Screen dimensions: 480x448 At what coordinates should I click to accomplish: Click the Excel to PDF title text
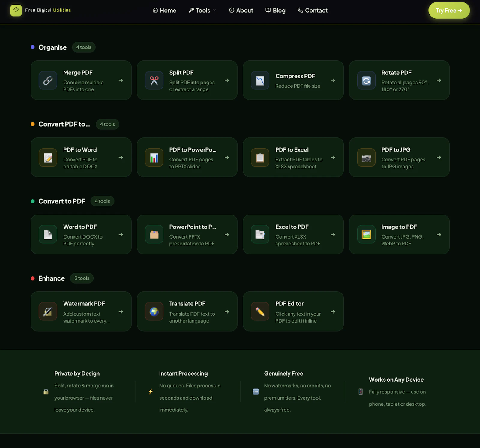coord(292,227)
